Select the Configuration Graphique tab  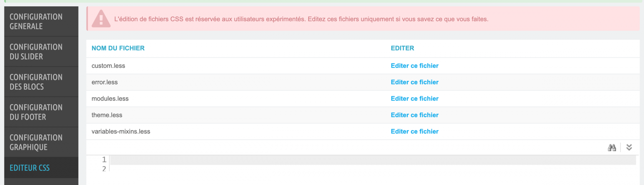click(x=41, y=142)
